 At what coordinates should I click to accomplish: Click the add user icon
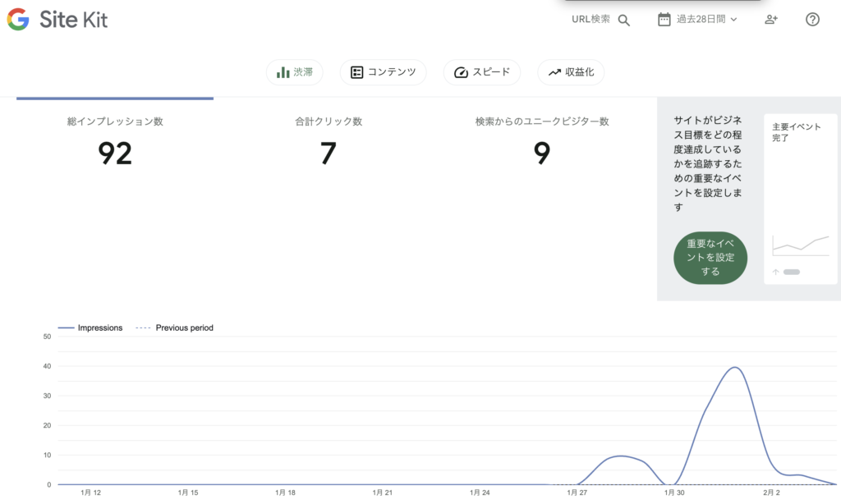tap(771, 20)
